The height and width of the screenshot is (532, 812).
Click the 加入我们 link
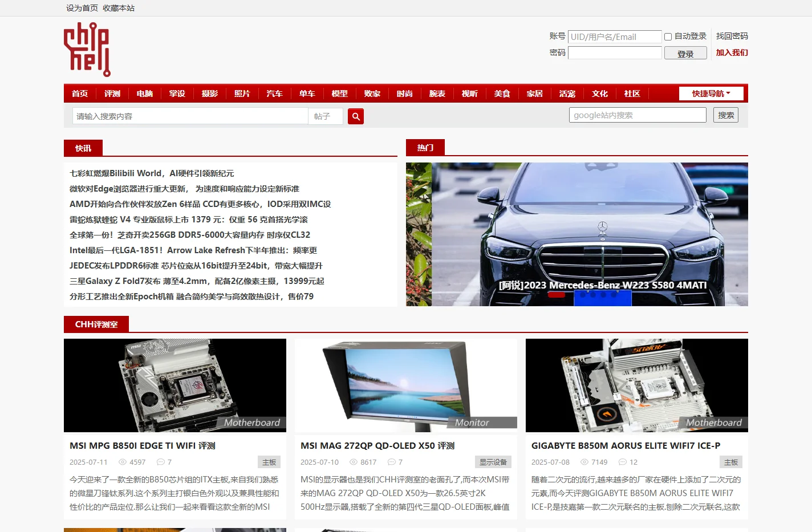[x=732, y=52]
